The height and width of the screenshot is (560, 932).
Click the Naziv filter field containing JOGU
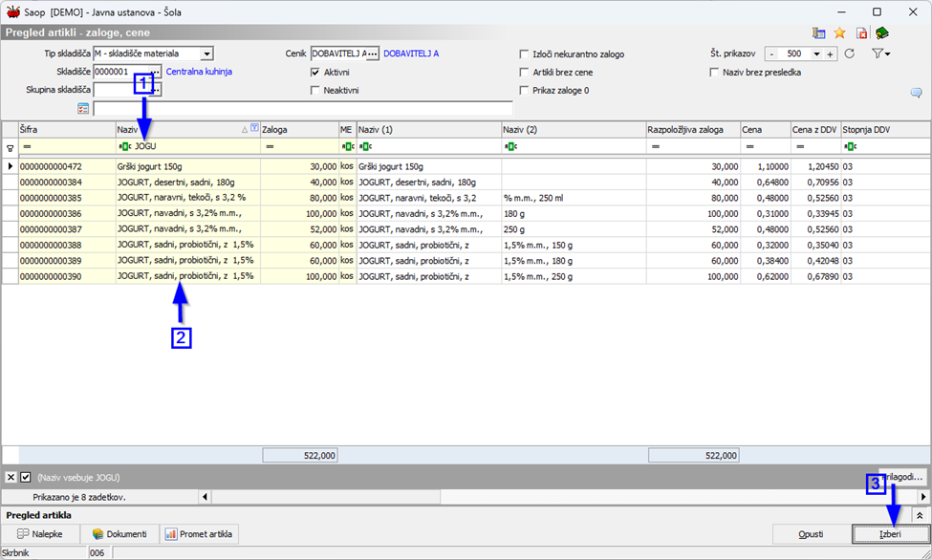(x=187, y=146)
